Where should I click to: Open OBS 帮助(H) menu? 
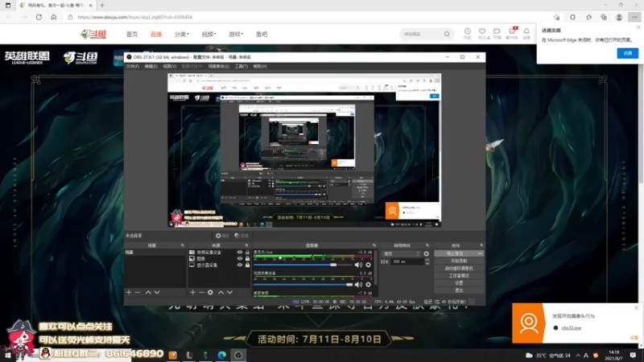coord(260,66)
